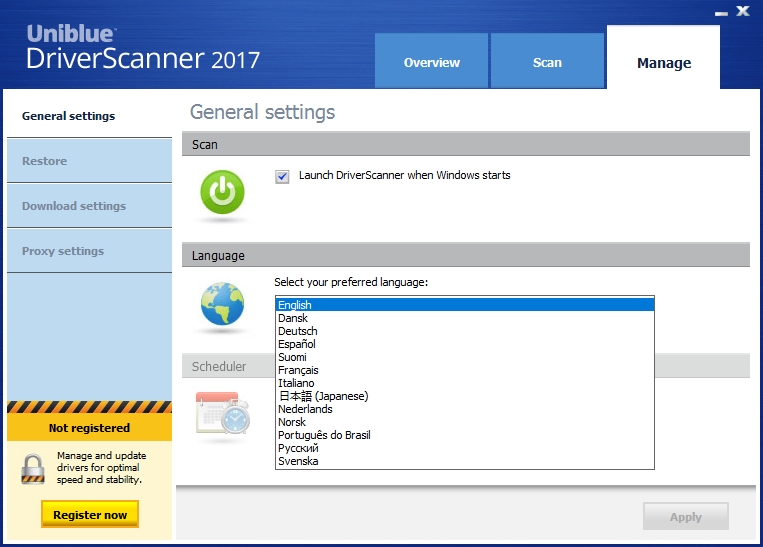Click the padlock icon in Not registered panel

click(33, 469)
